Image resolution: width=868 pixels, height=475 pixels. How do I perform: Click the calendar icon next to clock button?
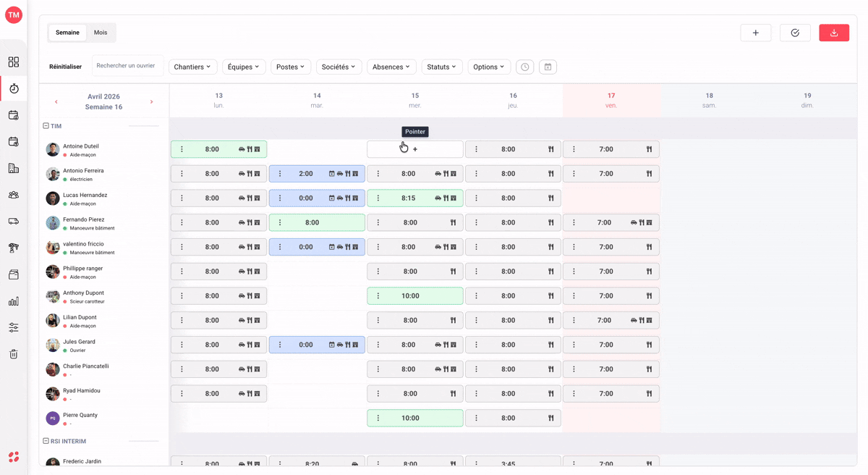click(548, 67)
